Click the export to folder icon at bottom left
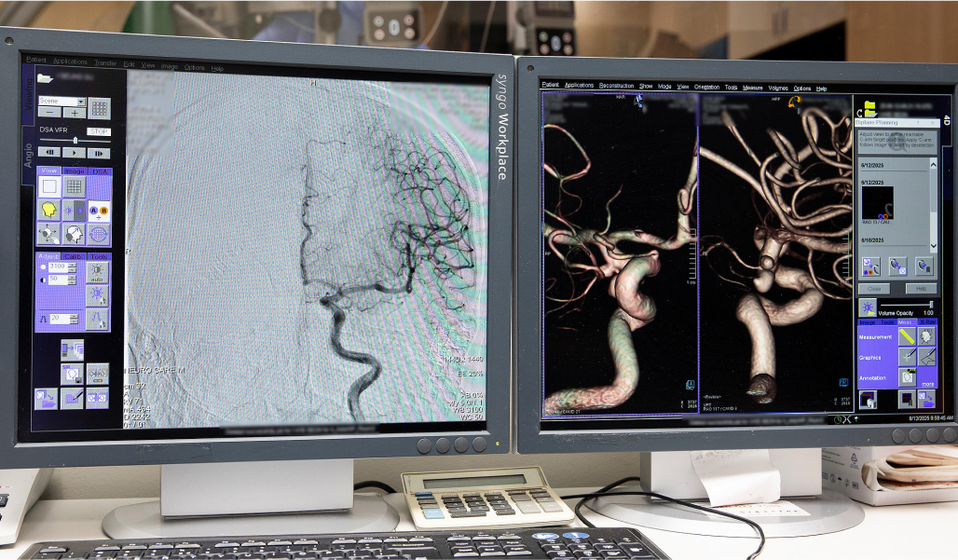The height and width of the screenshot is (560, 958). [46, 398]
